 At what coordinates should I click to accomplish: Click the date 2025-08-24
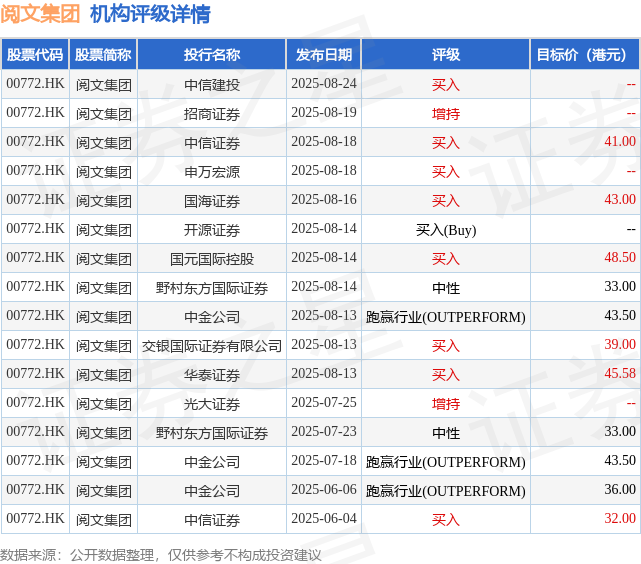coord(324,84)
